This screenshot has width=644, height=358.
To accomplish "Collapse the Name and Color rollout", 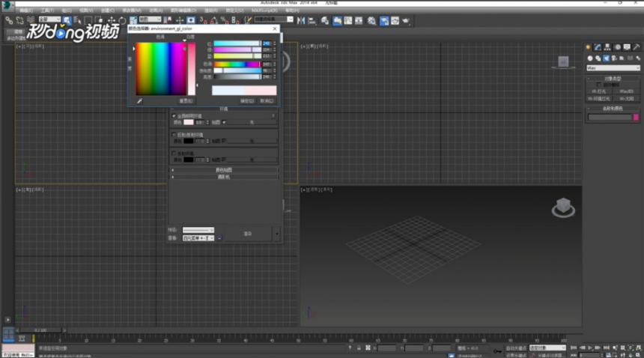I will tap(613, 109).
